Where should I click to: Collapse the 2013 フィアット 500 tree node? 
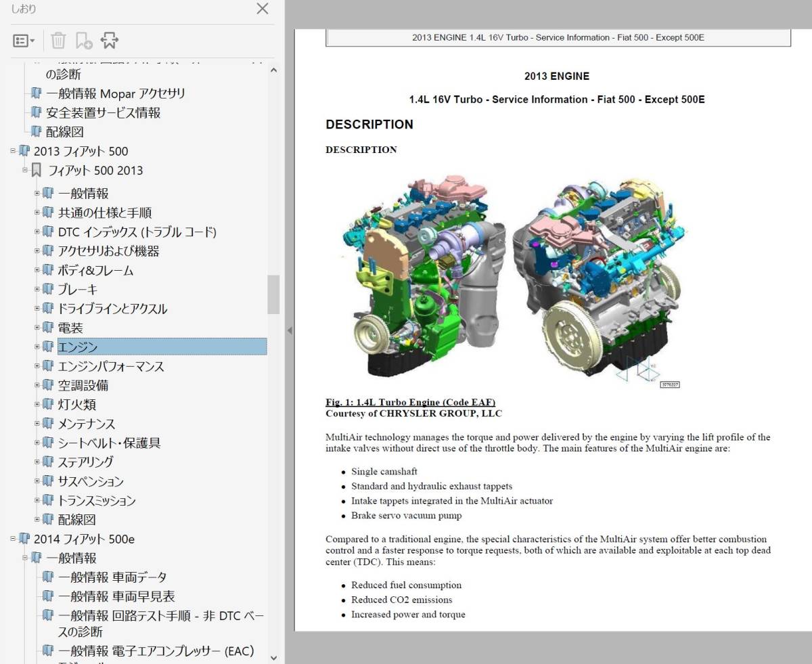click(x=13, y=151)
